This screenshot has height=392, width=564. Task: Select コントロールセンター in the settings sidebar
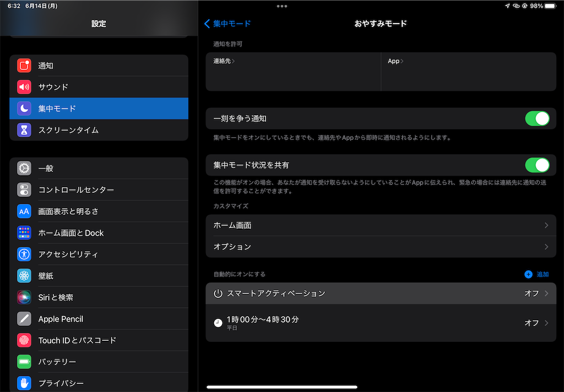[x=99, y=190]
